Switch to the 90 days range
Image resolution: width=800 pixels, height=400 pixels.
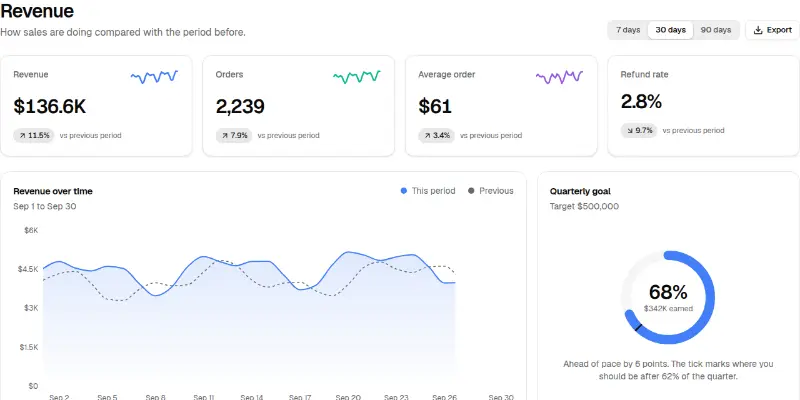coord(715,30)
